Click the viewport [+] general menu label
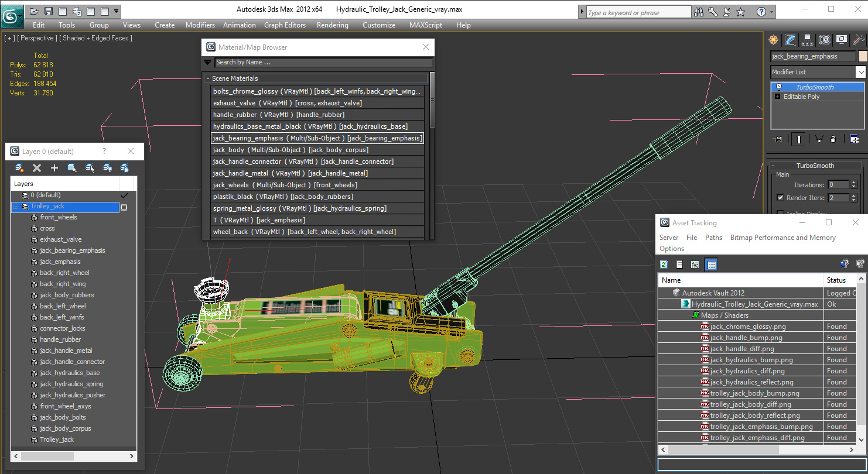Viewport: 868px width, 474px height. (9, 38)
